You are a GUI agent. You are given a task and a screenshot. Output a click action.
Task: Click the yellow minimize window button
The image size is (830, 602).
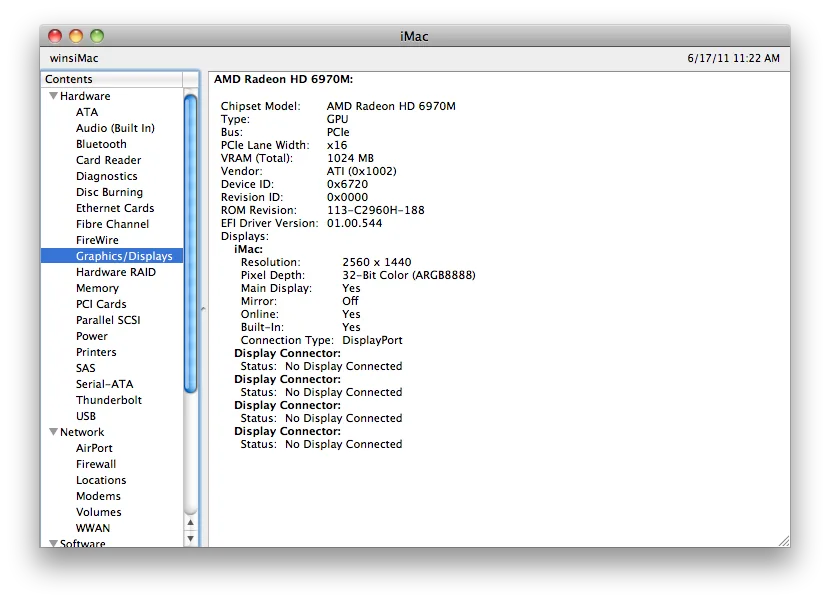[76, 36]
